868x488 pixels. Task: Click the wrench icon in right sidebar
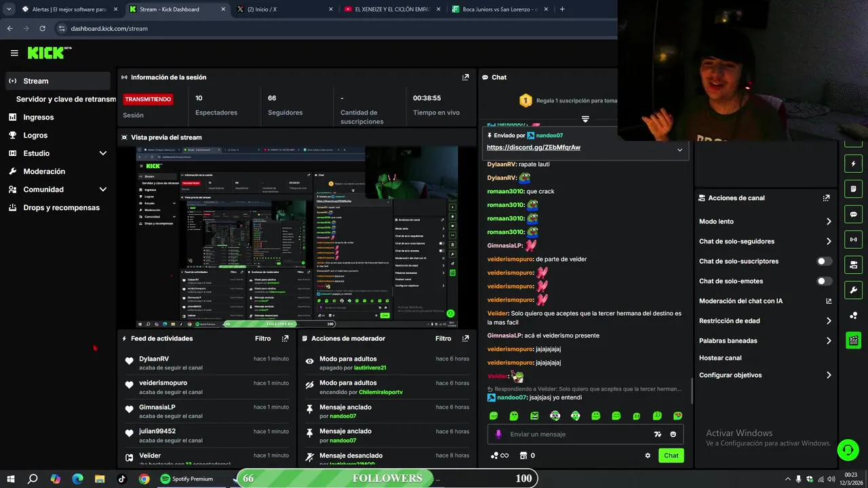[853, 290]
